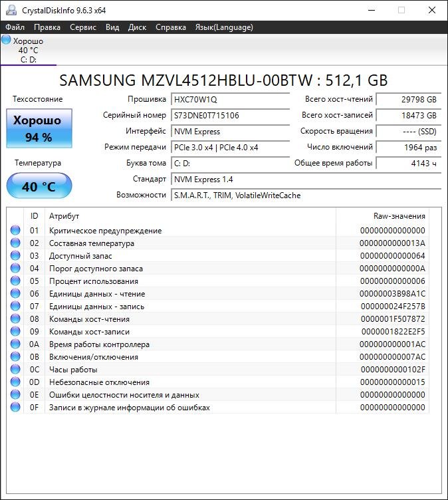Click status orb for attribute 05
This screenshot has width=448, height=500.
tap(15, 281)
